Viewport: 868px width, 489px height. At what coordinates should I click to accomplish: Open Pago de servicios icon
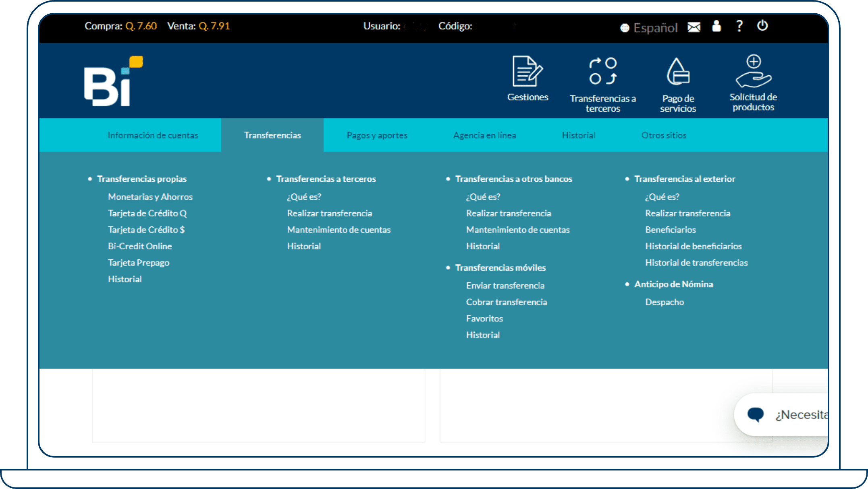coord(678,71)
